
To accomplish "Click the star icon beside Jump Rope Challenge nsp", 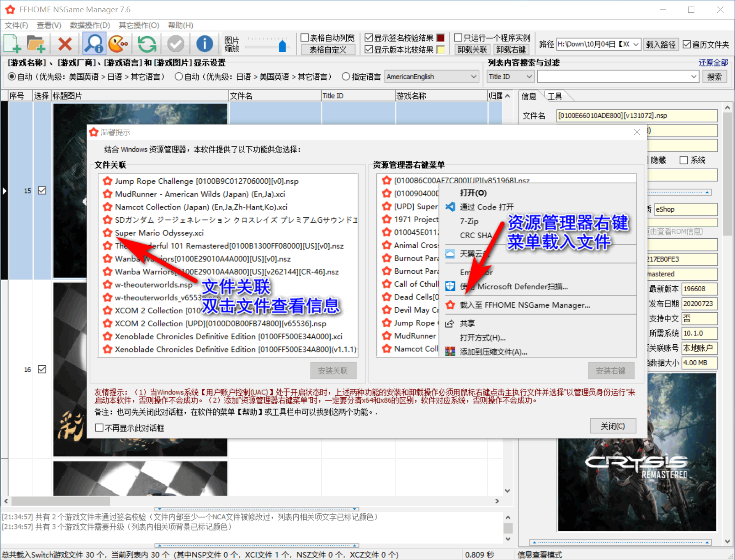I will point(107,181).
